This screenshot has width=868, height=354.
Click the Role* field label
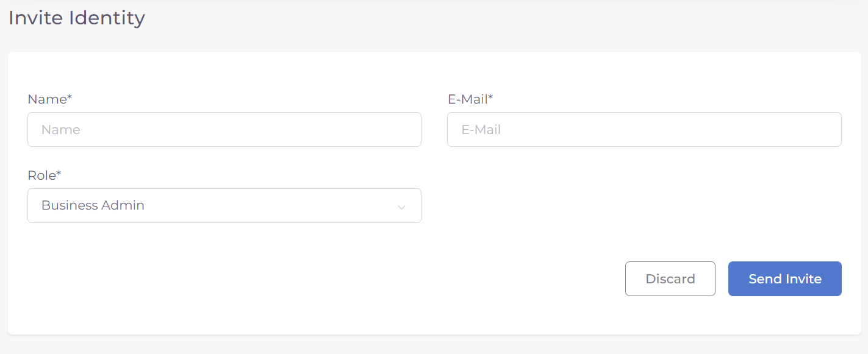point(45,175)
